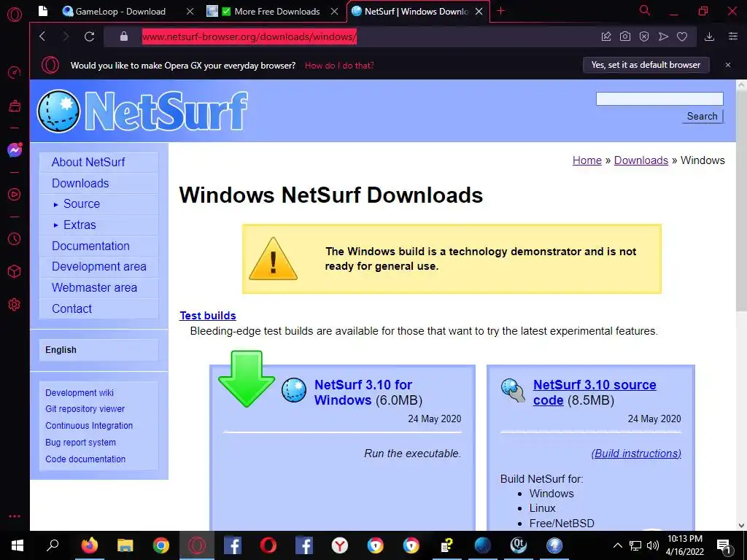Screen dimensions: 747x560
Task: Click 'How do I do that?' link
Action: [339, 66]
